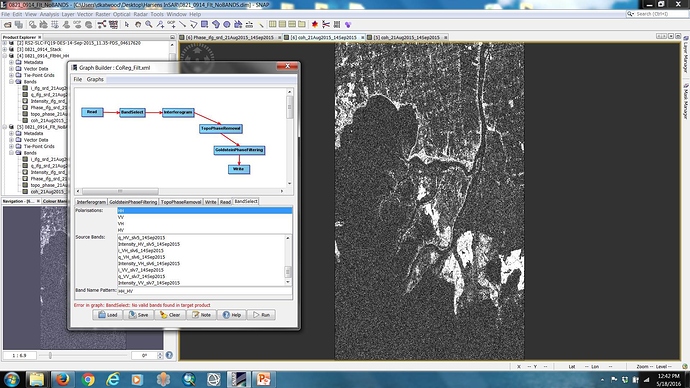Screen dimensions: 690x388
Task: Click the purple circles toolbar icon
Action: point(348,25)
